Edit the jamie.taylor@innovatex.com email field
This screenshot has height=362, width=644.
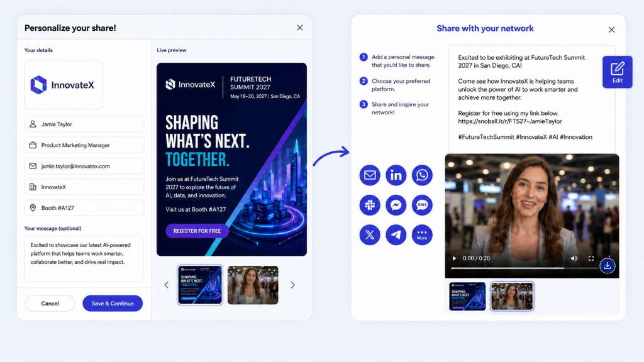[84, 166]
